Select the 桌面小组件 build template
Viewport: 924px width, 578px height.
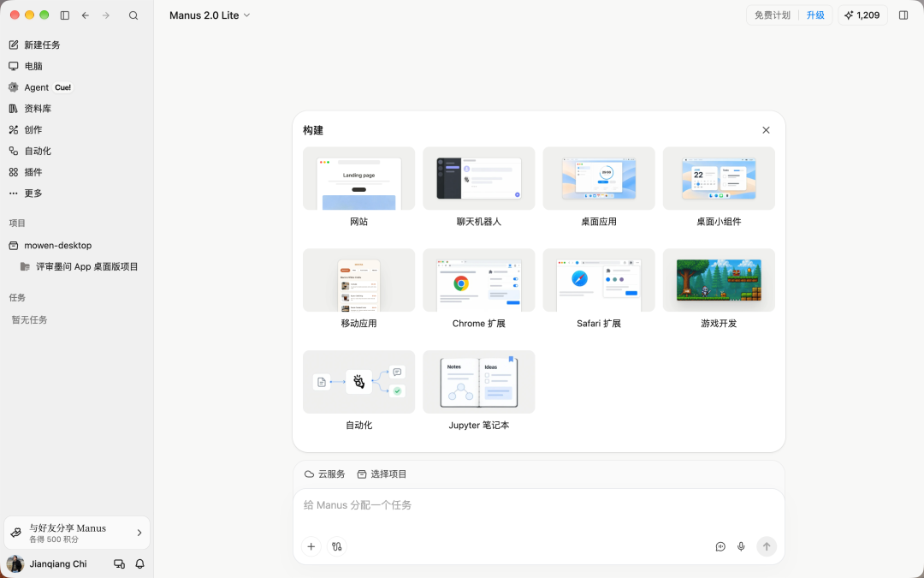click(x=719, y=188)
